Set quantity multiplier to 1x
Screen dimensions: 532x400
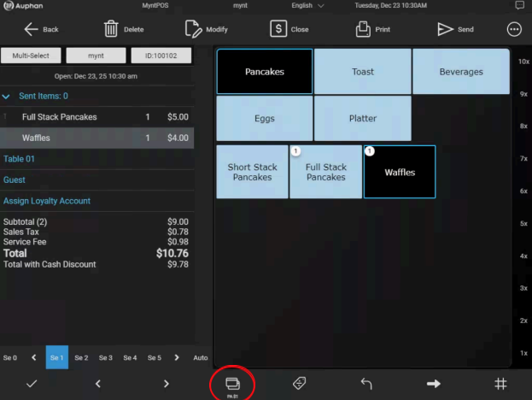523,353
